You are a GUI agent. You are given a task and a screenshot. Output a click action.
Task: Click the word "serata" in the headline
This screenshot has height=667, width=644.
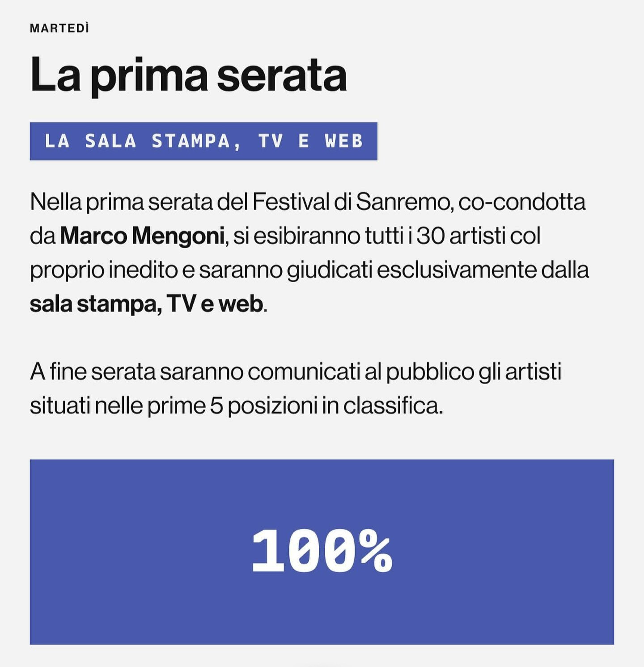282,75
